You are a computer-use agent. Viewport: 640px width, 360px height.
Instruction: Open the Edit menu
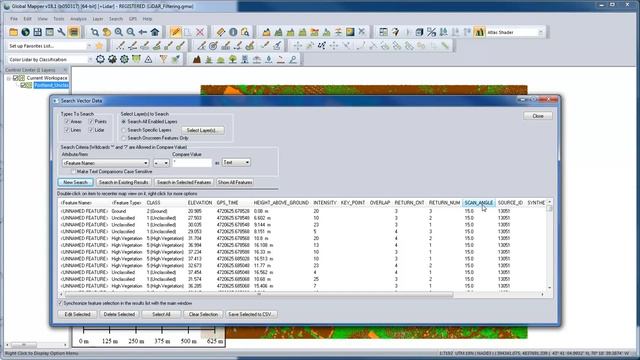[x=27, y=19]
